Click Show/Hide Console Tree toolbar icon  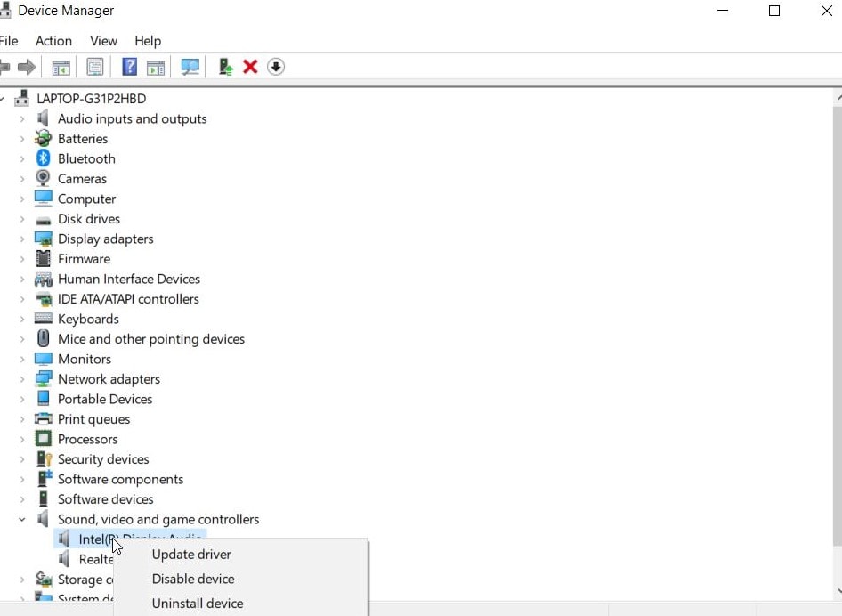[x=61, y=67]
